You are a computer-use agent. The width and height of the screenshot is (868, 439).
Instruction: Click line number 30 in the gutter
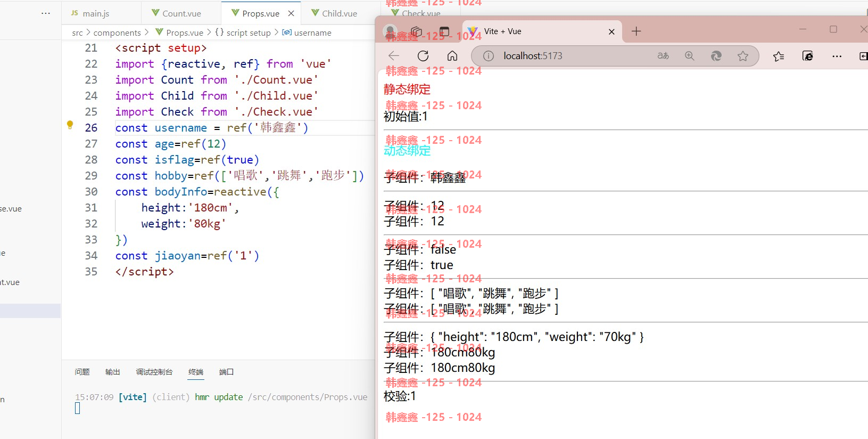coord(92,192)
